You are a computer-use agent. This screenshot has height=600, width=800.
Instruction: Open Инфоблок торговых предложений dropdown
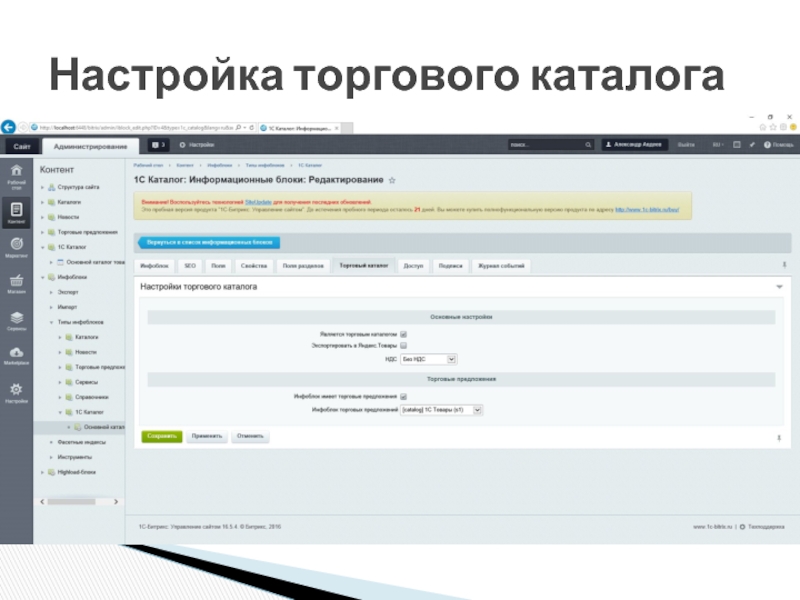point(441,410)
